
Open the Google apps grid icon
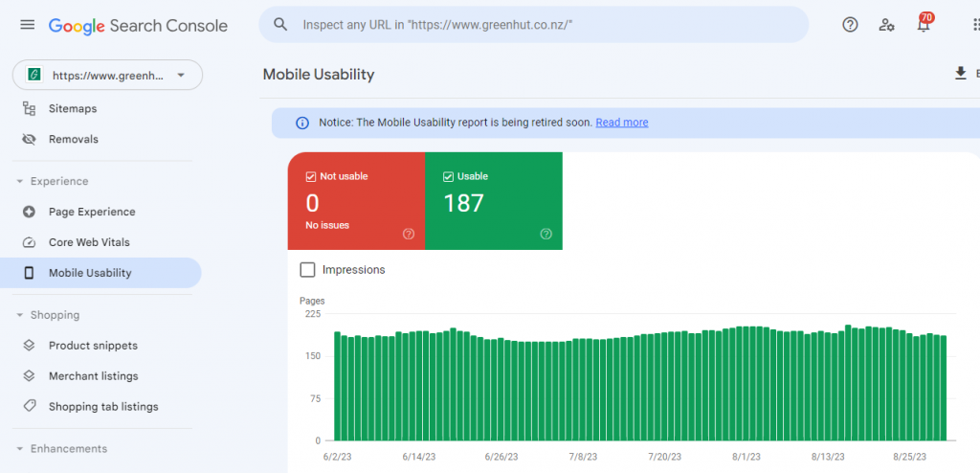click(976, 24)
